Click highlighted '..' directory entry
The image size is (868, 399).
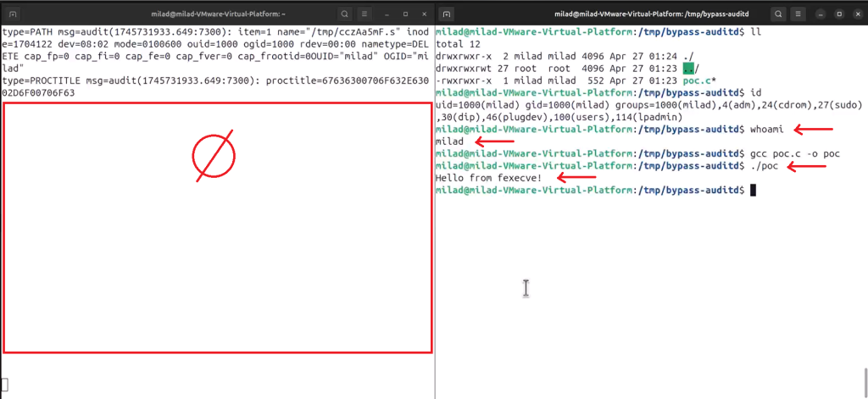click(x=688, y=68)
